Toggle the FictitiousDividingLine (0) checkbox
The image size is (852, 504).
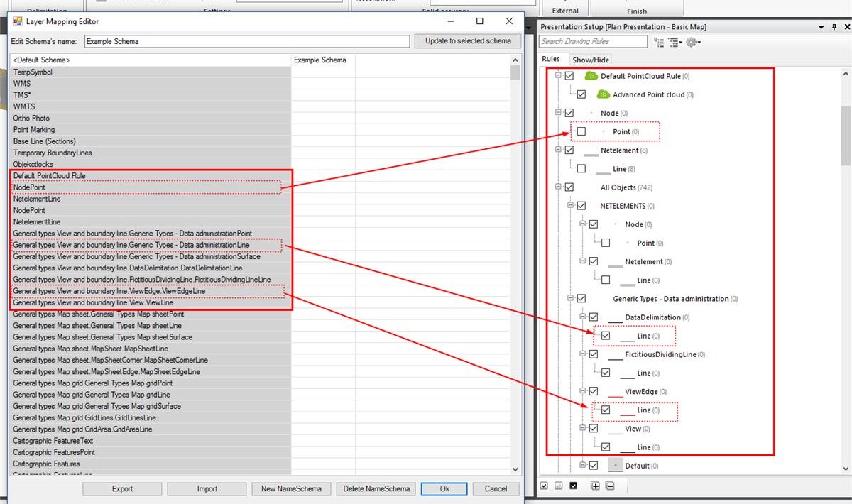point(594,354)
